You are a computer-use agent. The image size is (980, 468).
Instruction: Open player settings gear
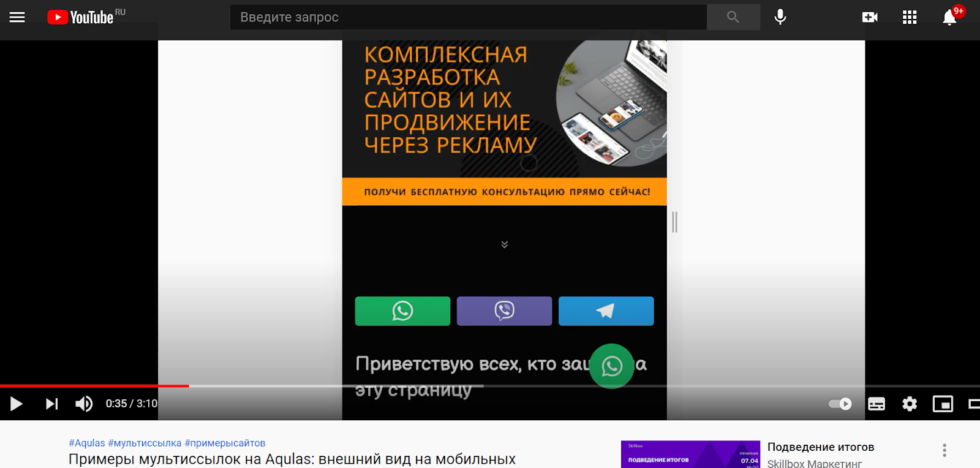pos(910,404)
